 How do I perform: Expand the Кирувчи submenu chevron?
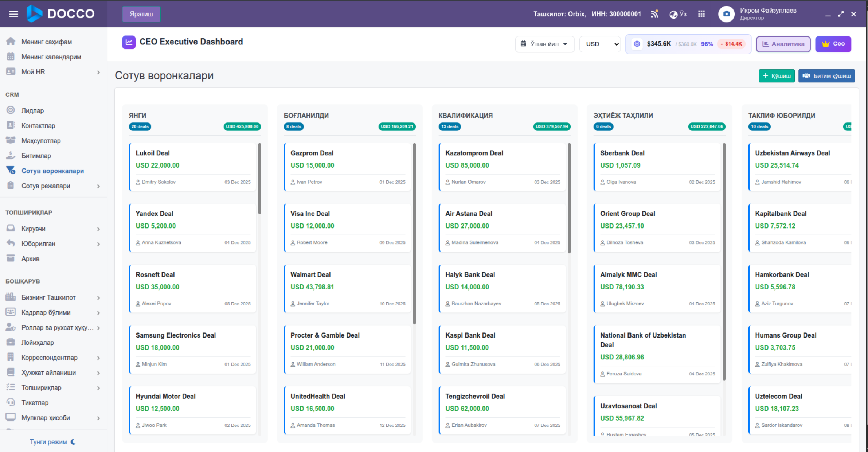tap(98, 229)
